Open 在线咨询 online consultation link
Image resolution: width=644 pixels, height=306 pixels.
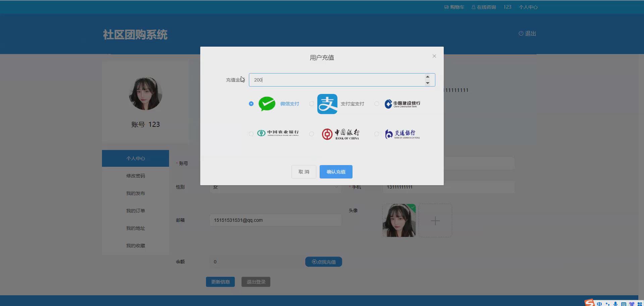tap(484, 7)
